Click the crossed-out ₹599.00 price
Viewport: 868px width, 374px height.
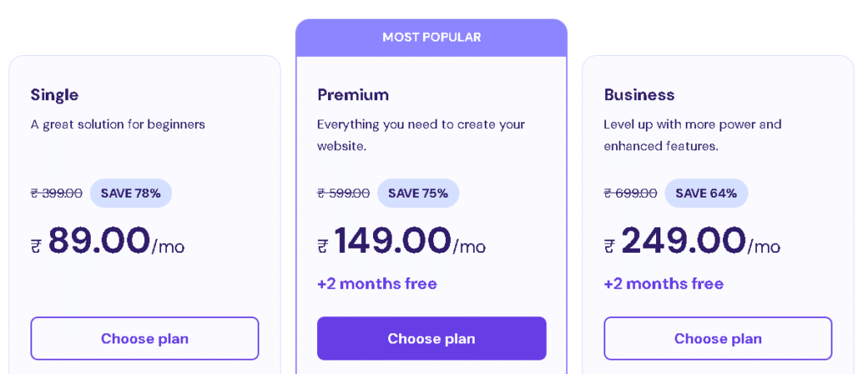pos(343,193)
